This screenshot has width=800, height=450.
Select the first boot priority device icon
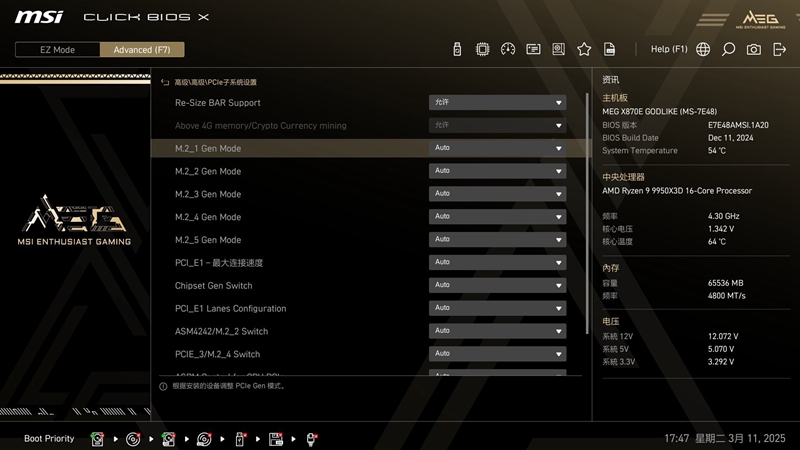point(98,438)
